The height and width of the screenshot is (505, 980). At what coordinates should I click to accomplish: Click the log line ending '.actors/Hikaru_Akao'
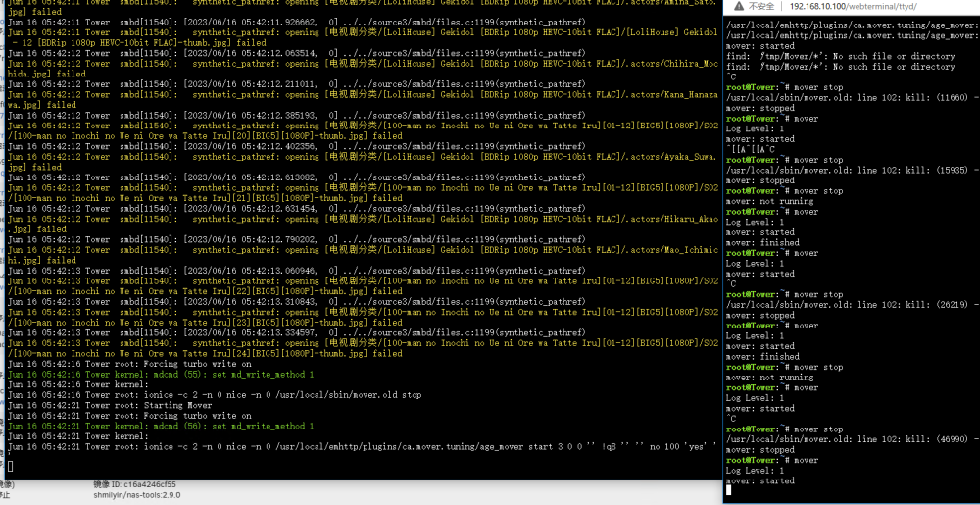point(363,219)
